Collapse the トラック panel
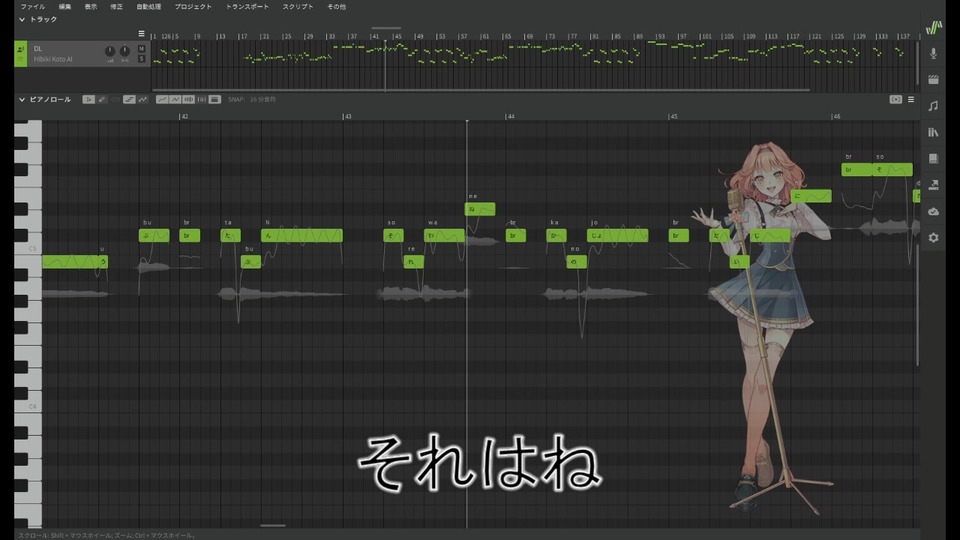Image resolution: width=960 pixels, height=540 pixels. coord(22,20)
